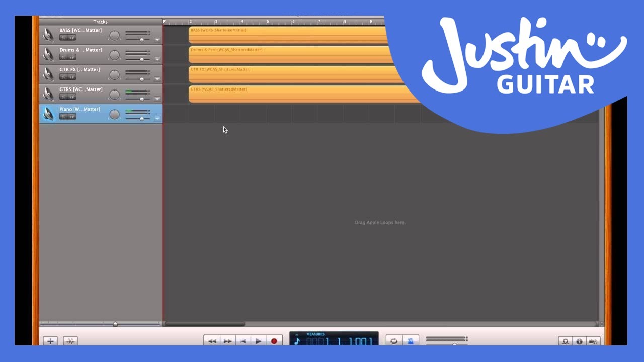
Task: Mute the GTR FX track
Action: pos(63,77)
